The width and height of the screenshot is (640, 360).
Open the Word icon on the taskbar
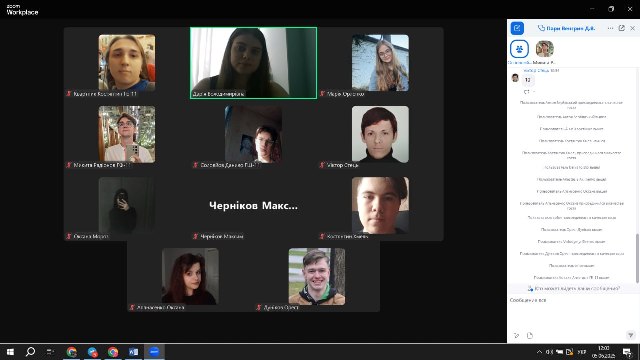133,352
